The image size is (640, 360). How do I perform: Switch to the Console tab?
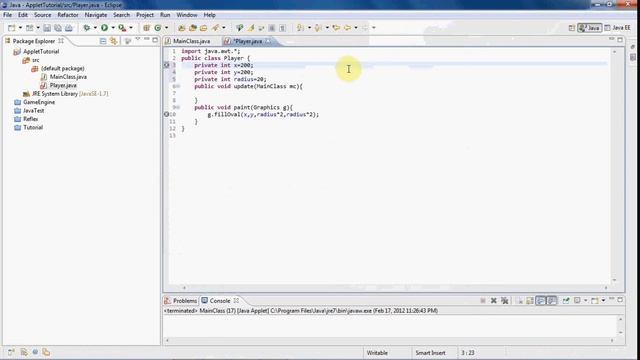click(220, 301)
